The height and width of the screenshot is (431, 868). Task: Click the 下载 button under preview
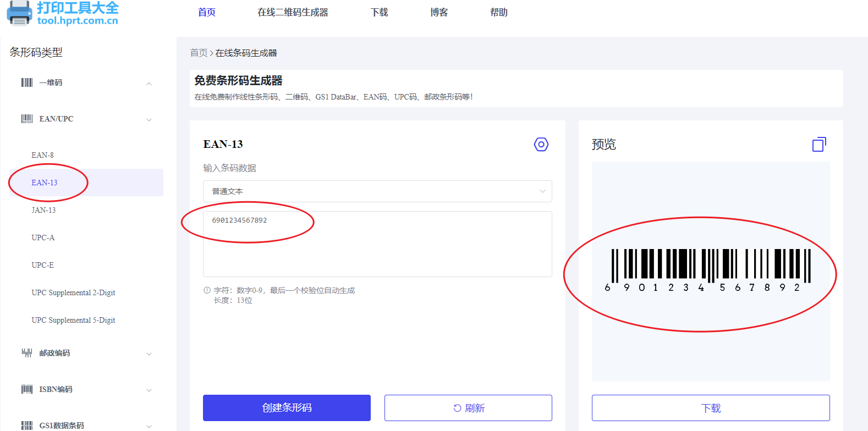pos(711,408)
